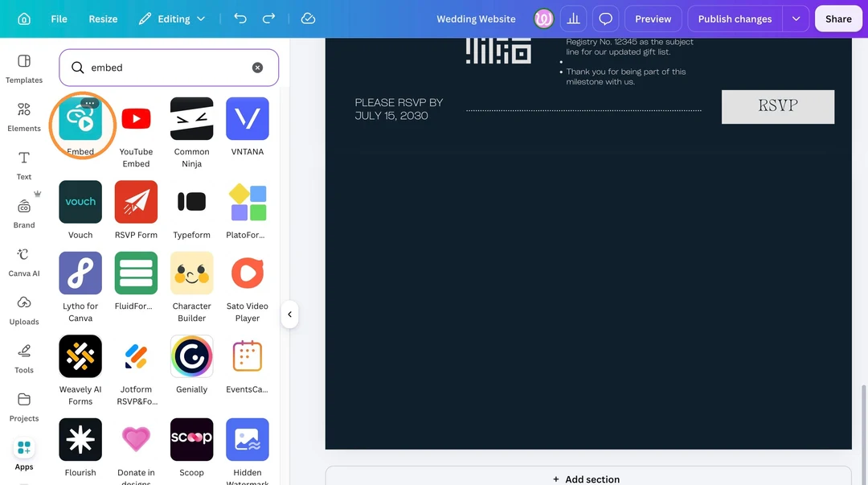Viewport: 868px width, 485px height.
Task: Open the Elements sidebar tab
Action: click(24, 117)
